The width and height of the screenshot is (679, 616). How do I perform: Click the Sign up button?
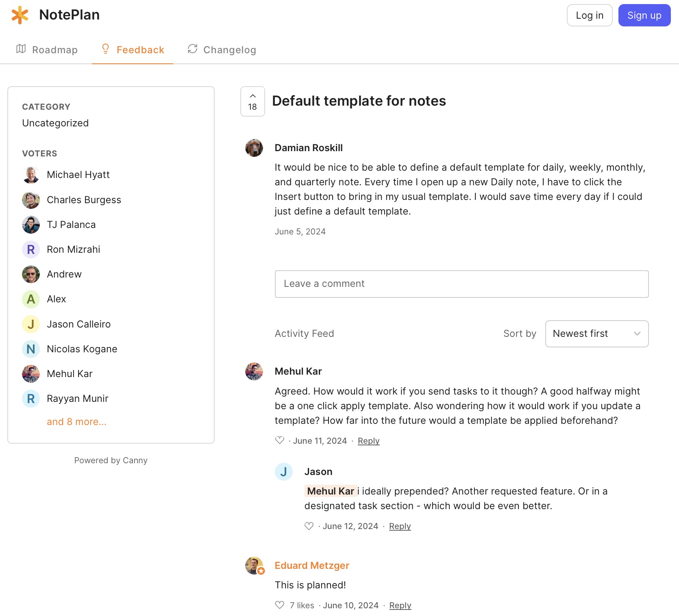coord(644,15)
